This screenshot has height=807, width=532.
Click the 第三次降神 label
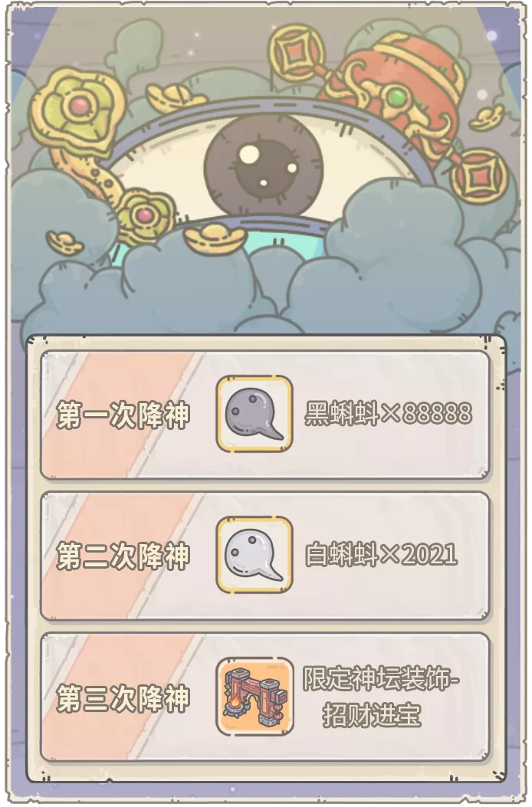(123, 698)
